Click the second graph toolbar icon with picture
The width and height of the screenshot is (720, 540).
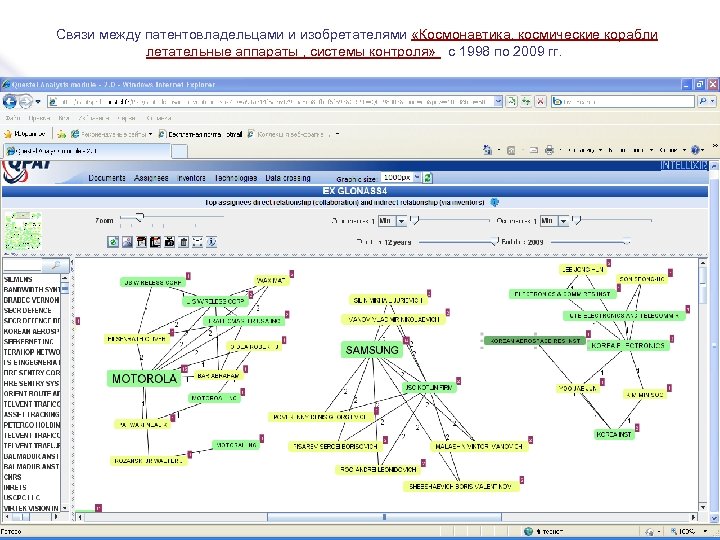127,242
